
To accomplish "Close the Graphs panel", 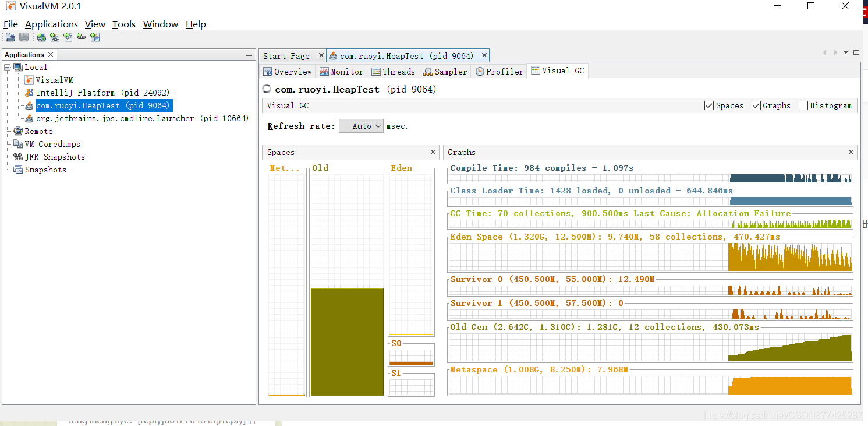I will click(851, 152).
